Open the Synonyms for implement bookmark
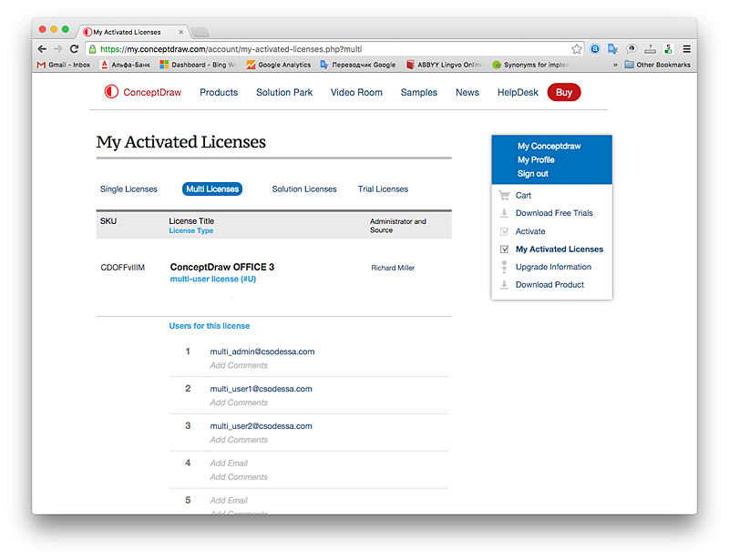The height and width of the screenshot is (560, 729). tap(531, 65)
